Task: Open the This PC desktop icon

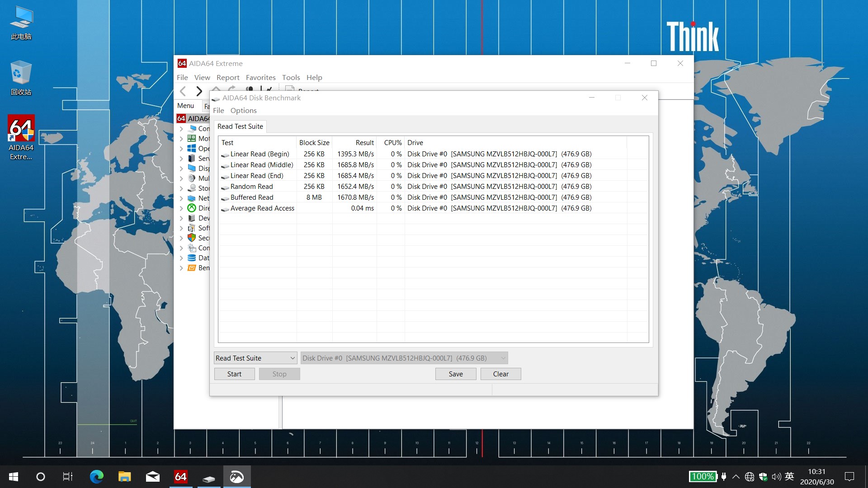Action: (x=21, y=23)
